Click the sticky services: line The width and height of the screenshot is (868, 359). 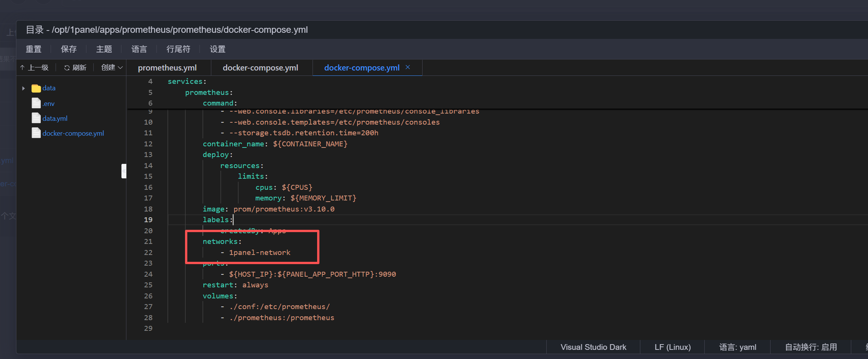coord(187,82)
